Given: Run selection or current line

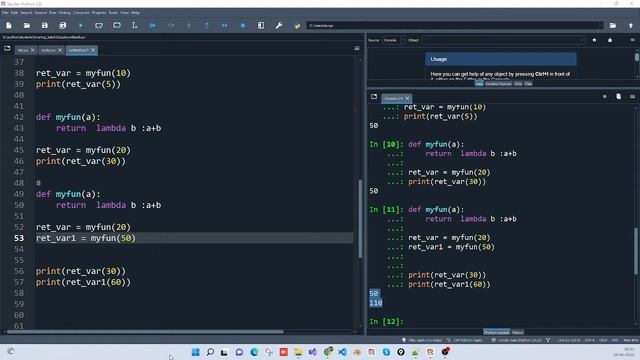Looking at the screenshot, I should point(135,25).
